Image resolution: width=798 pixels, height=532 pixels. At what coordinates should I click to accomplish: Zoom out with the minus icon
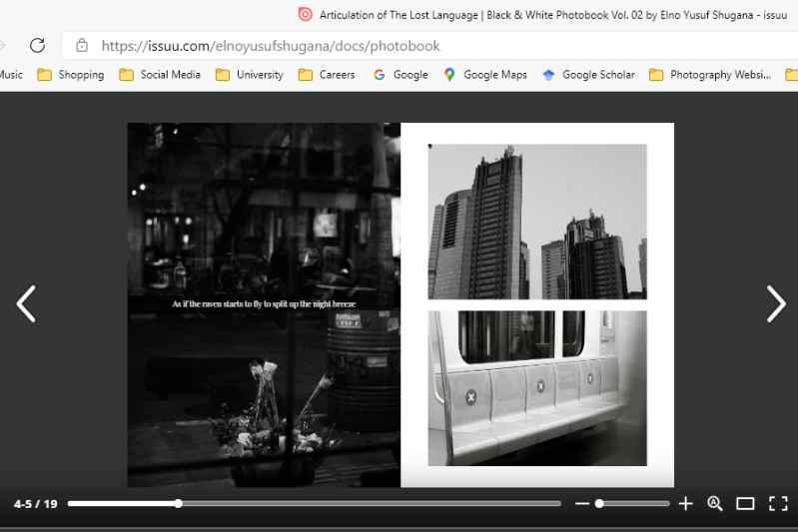582,503
